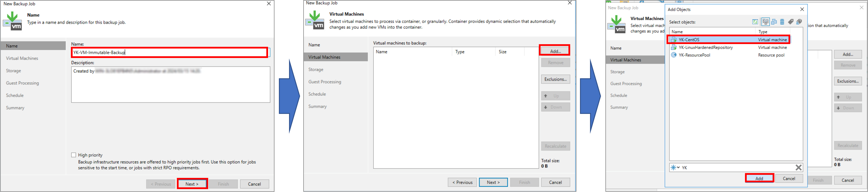Viewport: 868px width, 192px height.
Task: Enable the High priority checkbox
Action: coord(73,155)
